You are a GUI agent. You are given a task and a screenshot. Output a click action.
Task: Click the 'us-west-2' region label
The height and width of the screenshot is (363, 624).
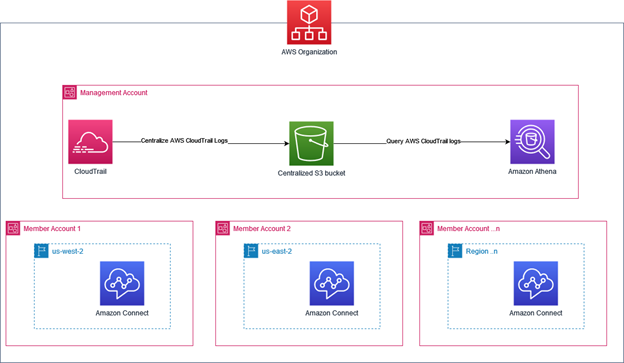click(x=68, y=252)
